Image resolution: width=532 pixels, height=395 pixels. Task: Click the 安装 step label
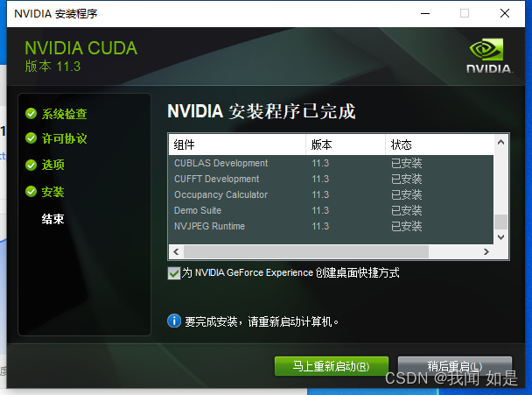52,192
